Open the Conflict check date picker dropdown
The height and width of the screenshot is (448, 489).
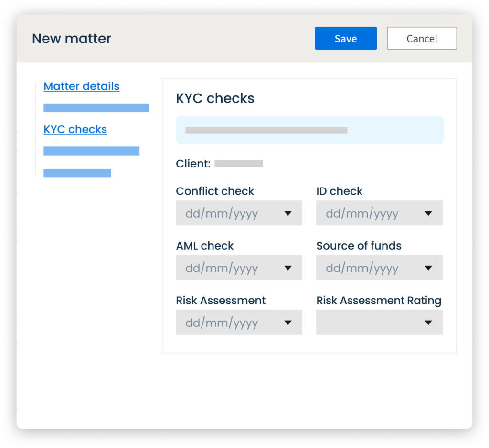pyautogui.click(x=239, y=213)
